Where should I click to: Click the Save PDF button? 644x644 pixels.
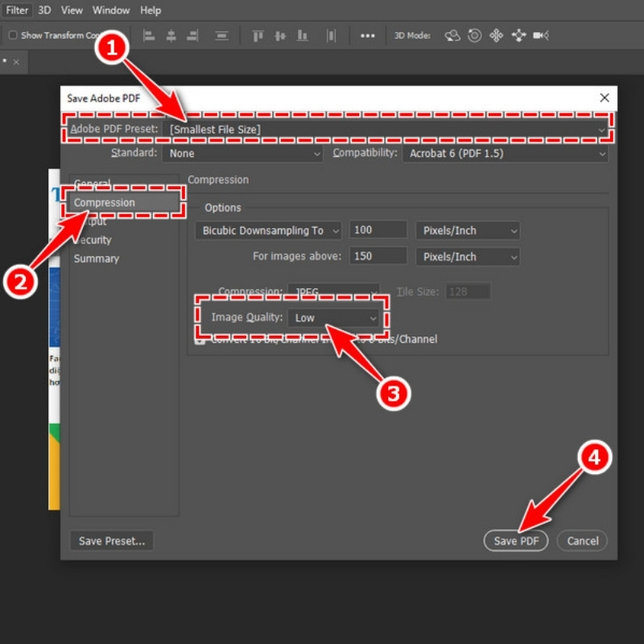tap(516, 541)
